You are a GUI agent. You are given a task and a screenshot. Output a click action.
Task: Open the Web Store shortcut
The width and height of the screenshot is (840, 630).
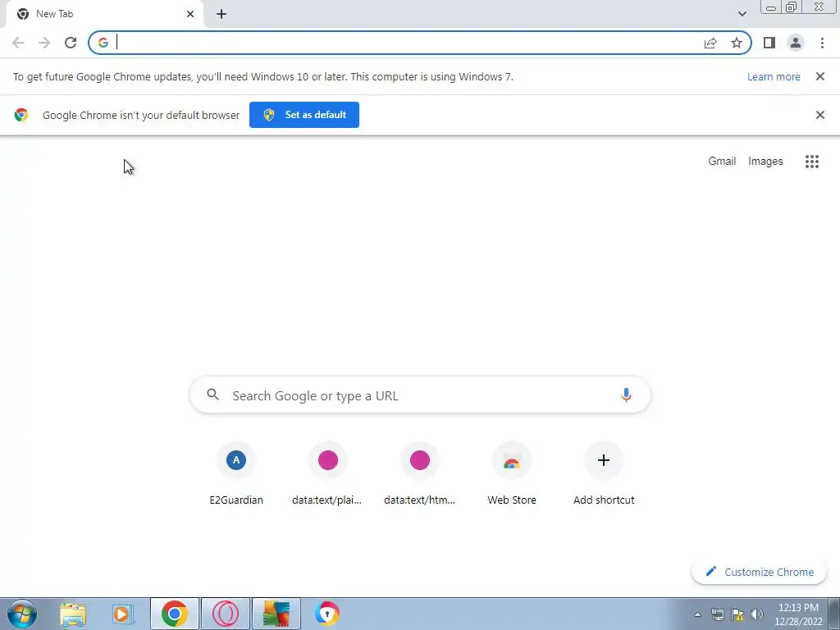pos(512,473)
